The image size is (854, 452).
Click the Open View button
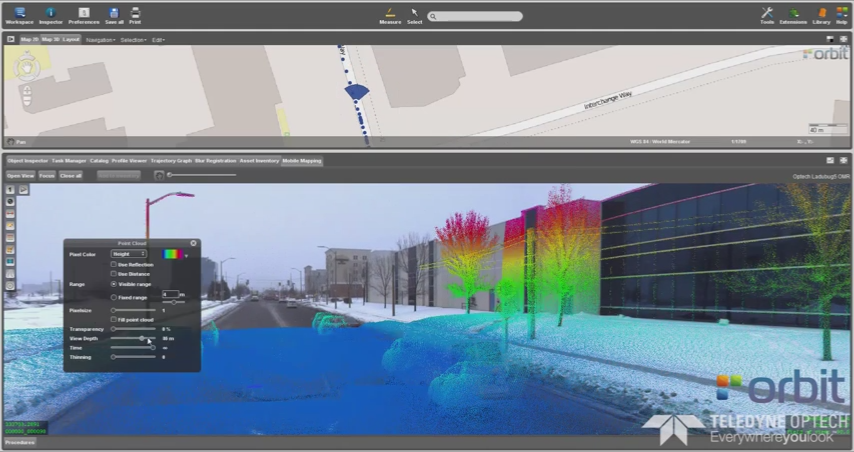click(x=20, y=175)
